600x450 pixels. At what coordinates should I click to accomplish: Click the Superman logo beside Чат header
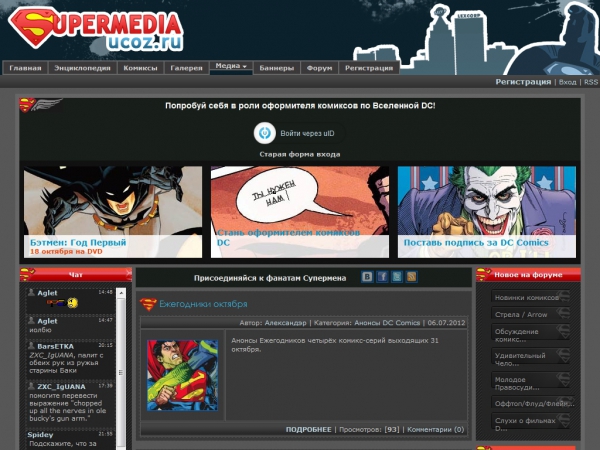(x=27, y=274)
